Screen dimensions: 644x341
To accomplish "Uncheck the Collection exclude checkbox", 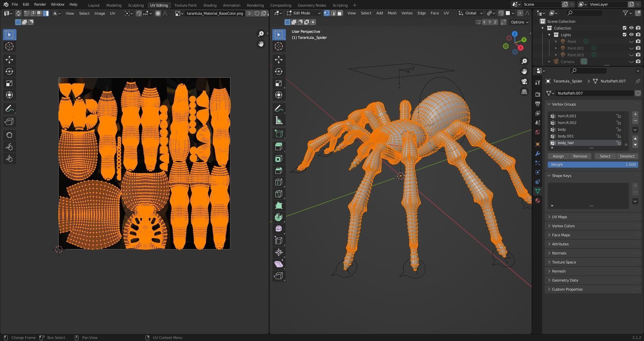I will (x=625, y=28).
